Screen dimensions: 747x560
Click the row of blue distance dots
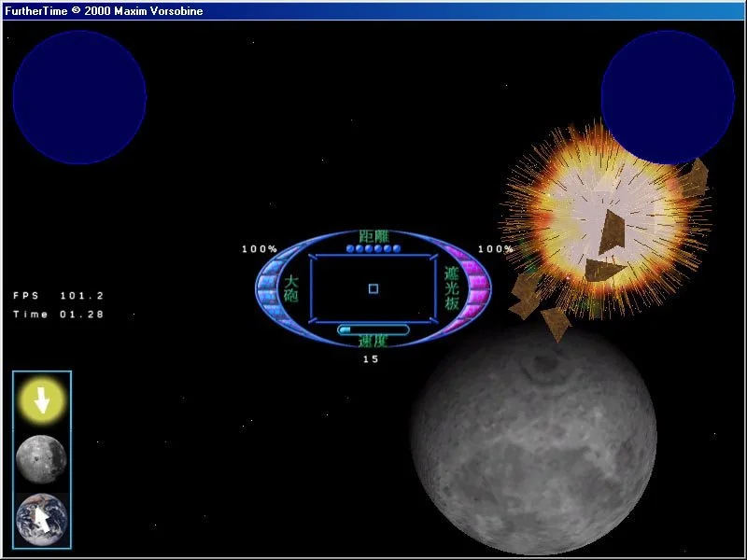tap(373, 248)
